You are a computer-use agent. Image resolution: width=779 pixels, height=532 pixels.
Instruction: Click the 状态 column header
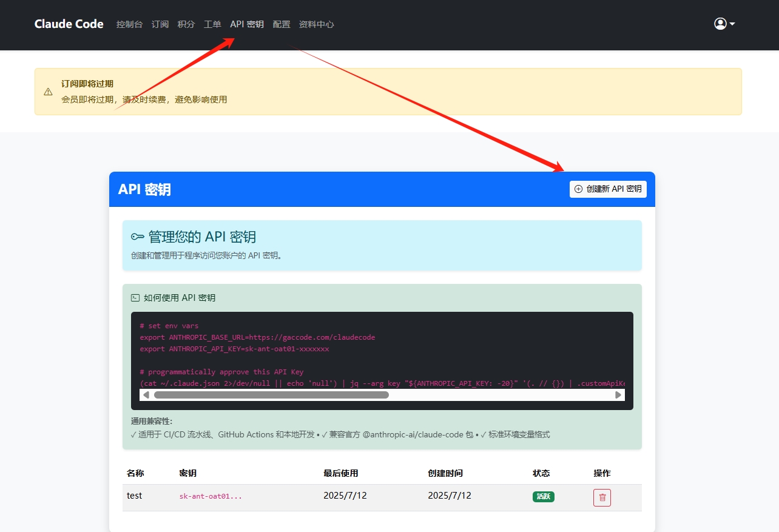(541, 473)
